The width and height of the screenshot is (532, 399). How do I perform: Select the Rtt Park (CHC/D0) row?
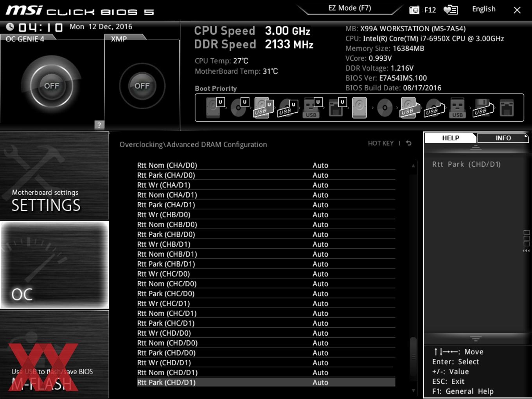tap(266, 293)
